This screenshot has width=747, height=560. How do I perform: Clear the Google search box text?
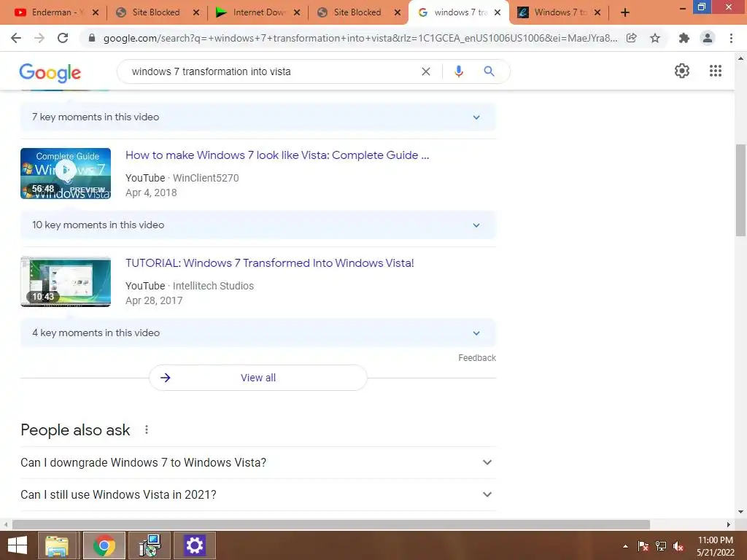426,71
